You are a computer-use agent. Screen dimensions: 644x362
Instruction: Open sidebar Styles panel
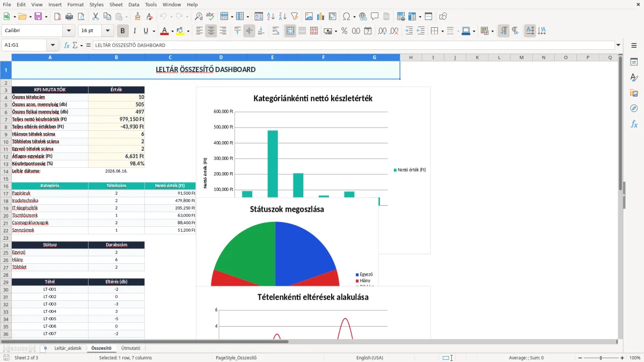click(x=634, y=78)
